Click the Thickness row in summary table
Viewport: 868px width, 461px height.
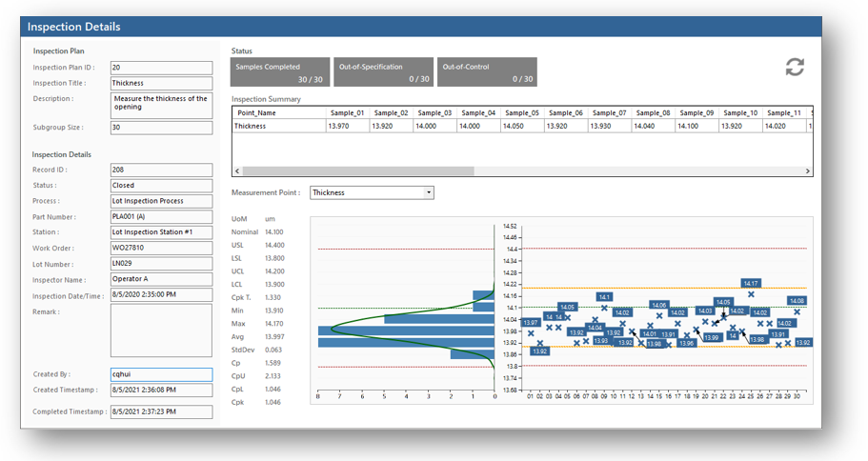click(x=278, y=126)
